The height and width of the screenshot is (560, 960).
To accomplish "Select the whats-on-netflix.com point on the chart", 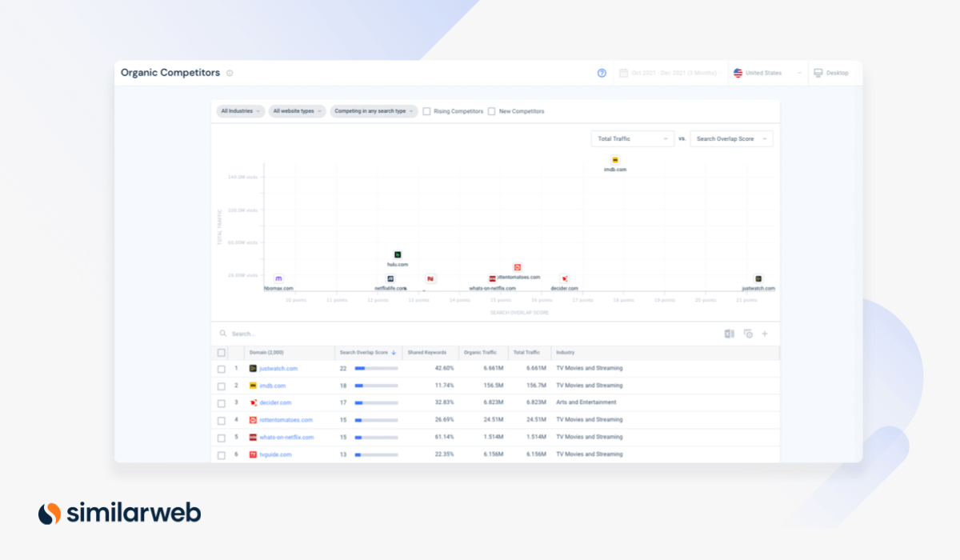I will pos(493,278).
